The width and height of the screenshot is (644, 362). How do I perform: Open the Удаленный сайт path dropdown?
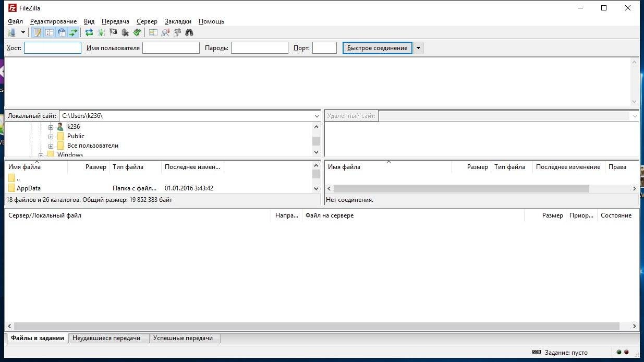[x=635, y=116]
